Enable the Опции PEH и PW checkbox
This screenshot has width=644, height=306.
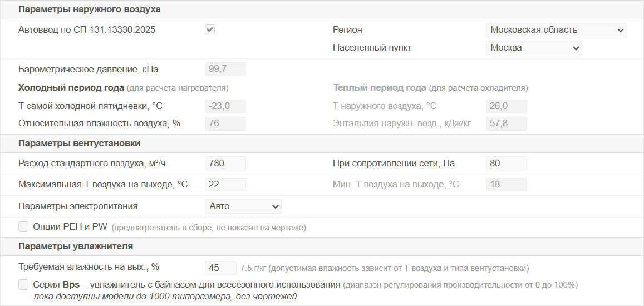tap(23, 227)
